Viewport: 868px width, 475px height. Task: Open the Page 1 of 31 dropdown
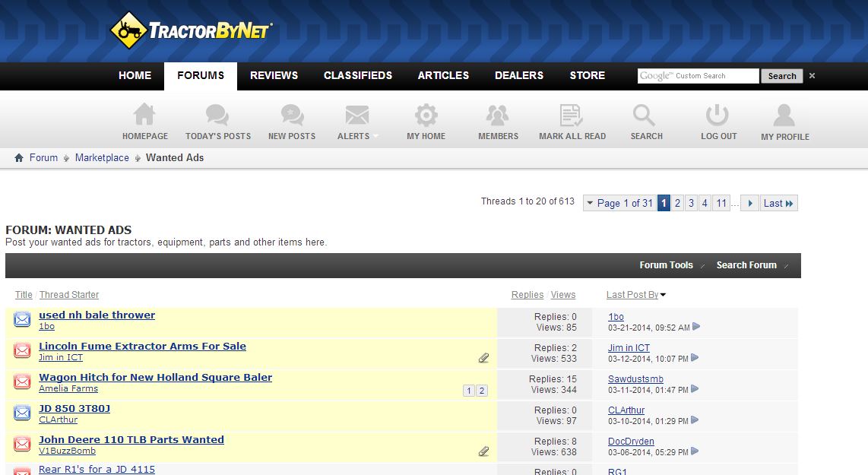click(x=619, y=203)
